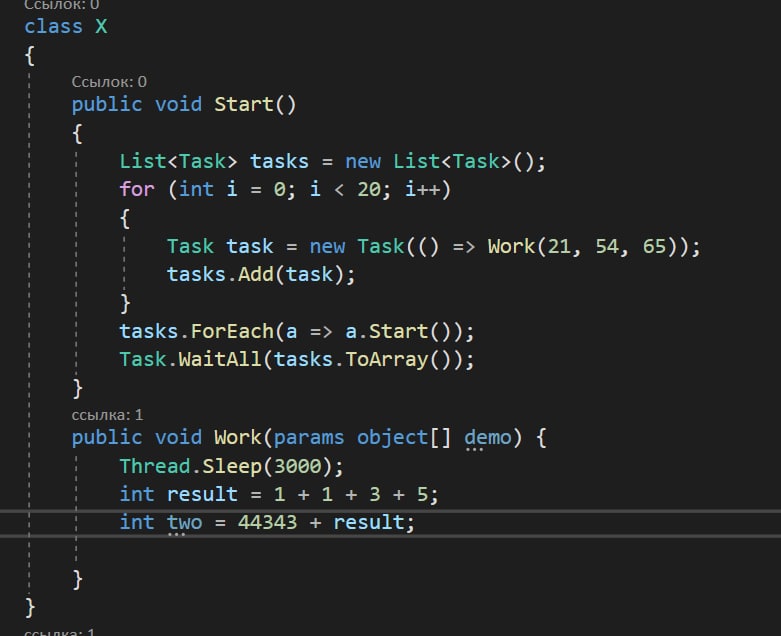781x636 pixels.
Task: Click the "ForEach" method call
Action: [232, 331]
